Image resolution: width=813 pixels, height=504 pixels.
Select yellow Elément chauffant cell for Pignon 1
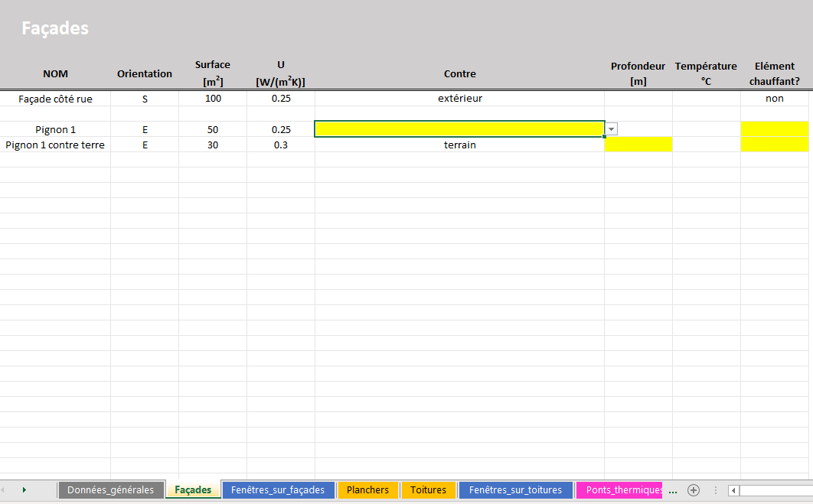point(774,129)
